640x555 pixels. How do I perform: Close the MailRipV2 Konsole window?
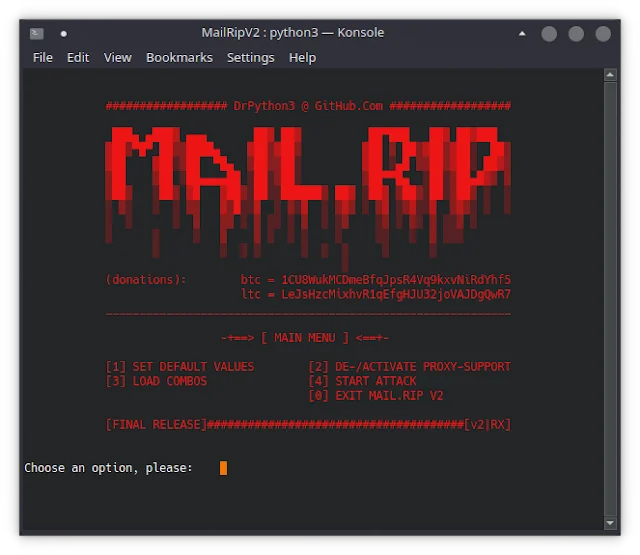[x=602, y=33]
